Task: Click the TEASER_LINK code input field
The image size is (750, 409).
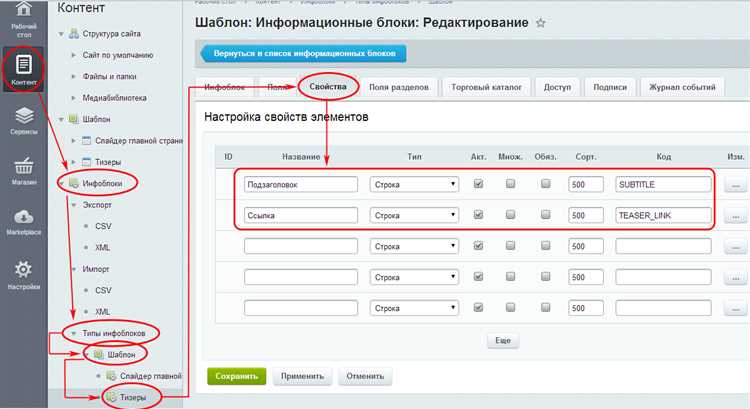Action: [663, 216]
